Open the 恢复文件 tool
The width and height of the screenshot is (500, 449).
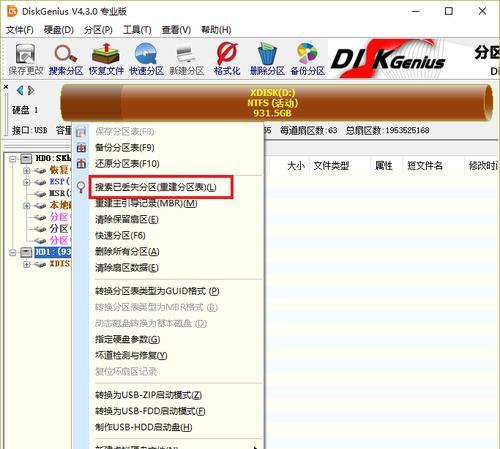pos(106,59)
